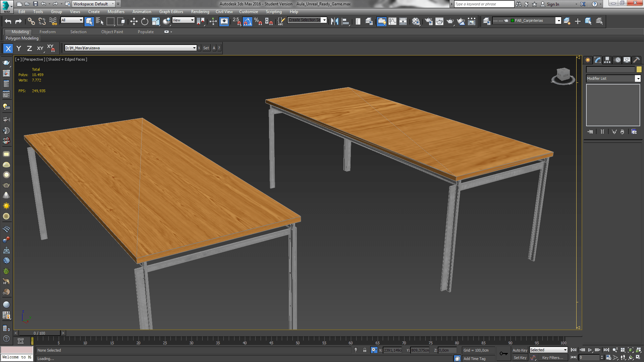644x362 pixels.
Task: Switch to the Freeform ribbon tab
Action: pos(47,32)
